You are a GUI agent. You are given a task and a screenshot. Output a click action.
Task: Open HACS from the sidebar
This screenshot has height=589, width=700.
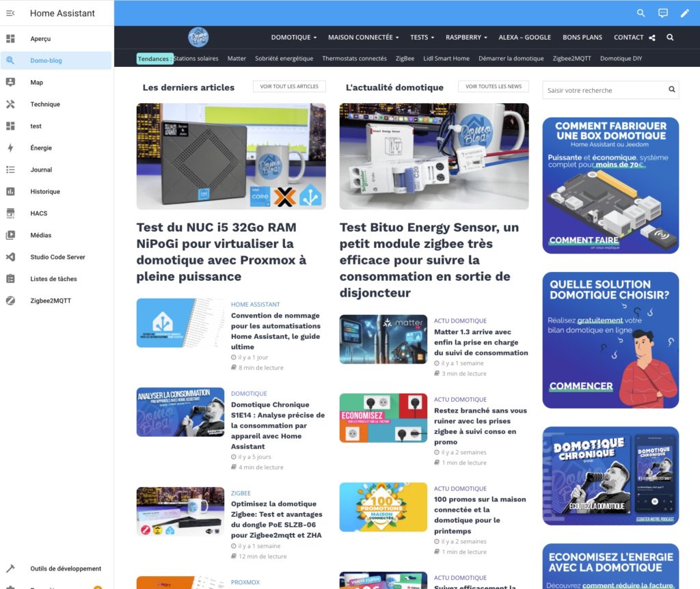[39, 213]
